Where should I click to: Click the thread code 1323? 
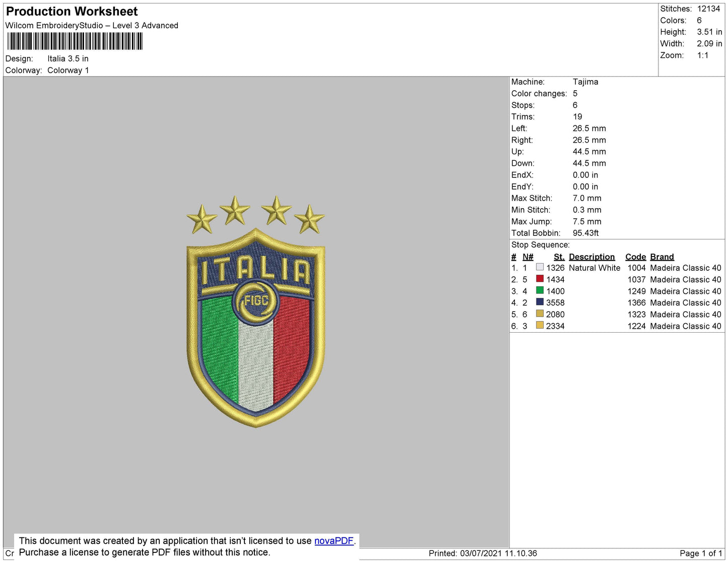pyautogui.click(x=637, y=314)
